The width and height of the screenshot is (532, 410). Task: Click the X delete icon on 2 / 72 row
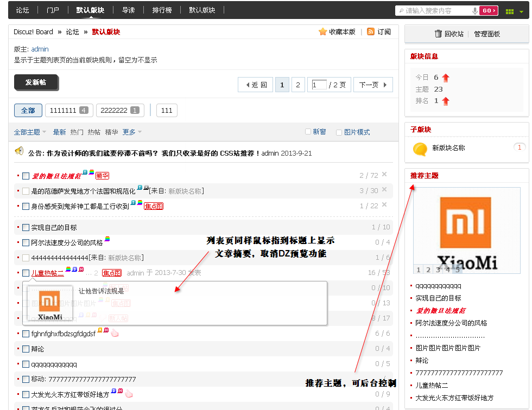(x=384, y=174)
